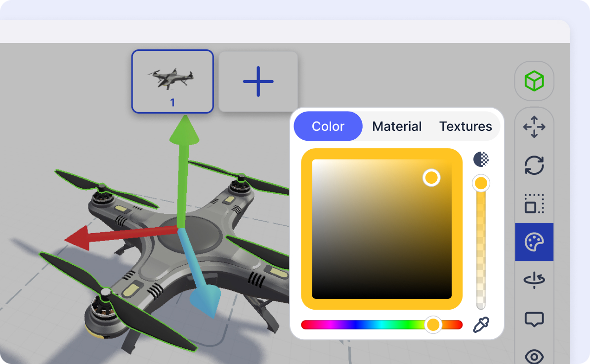Select the Move tool with four arrows
This screenshot has height=364, width=590.
pyautogui.click(x=534, y=127)
